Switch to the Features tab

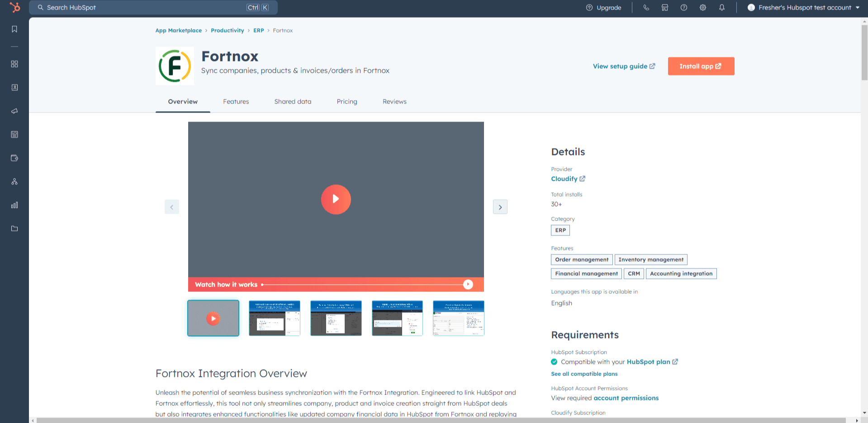coord(236,102)
